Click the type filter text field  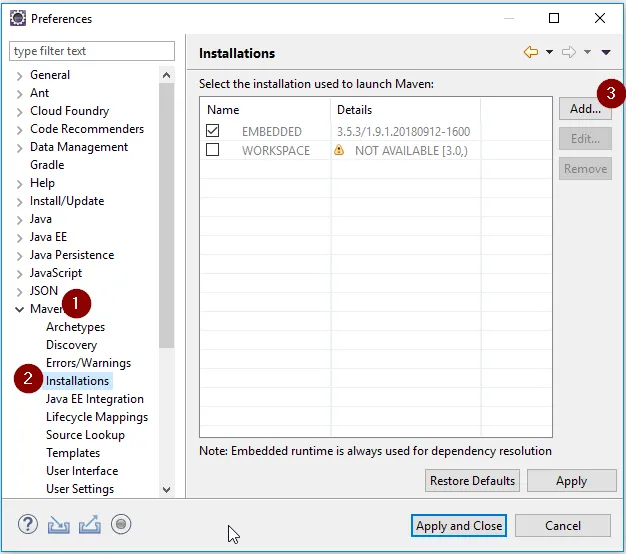(x=91, y=51)
